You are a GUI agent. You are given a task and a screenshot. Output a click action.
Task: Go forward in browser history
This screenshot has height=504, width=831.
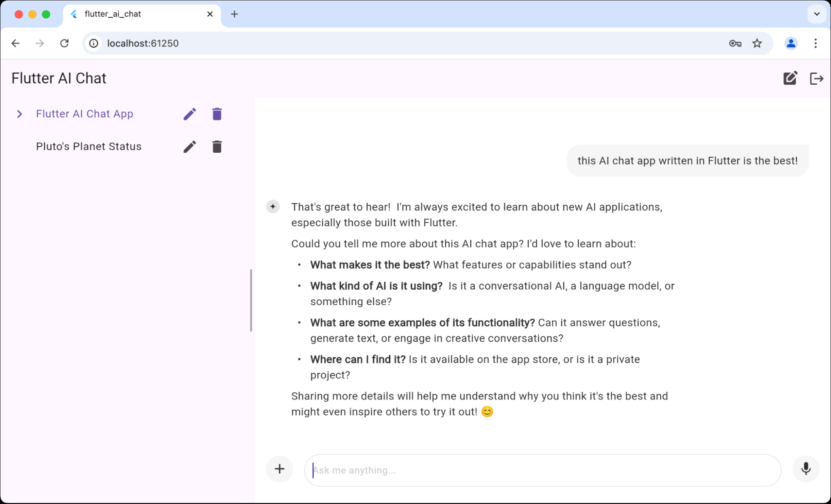(40, 43)
